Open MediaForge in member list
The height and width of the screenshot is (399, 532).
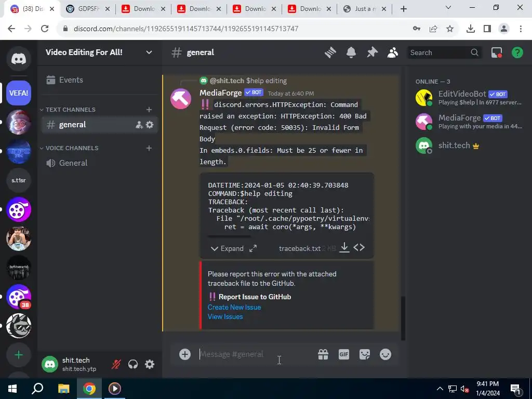[x=468, y=122]
